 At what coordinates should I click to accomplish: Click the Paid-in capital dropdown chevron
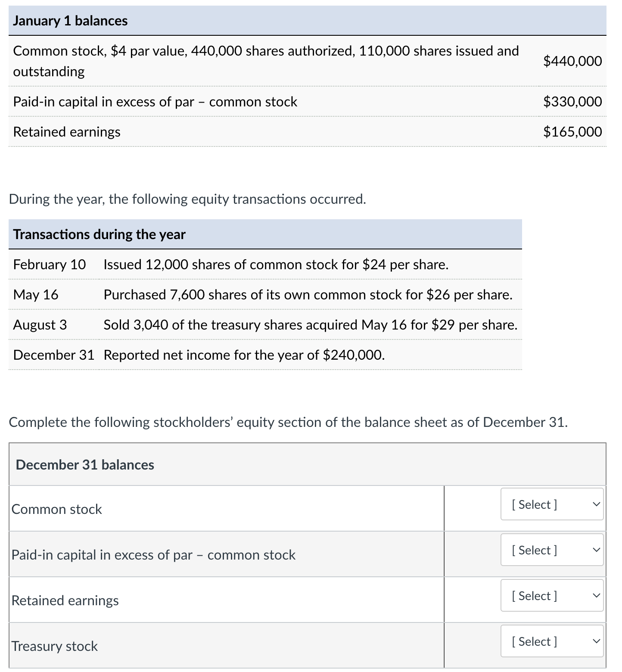point(596,550)
